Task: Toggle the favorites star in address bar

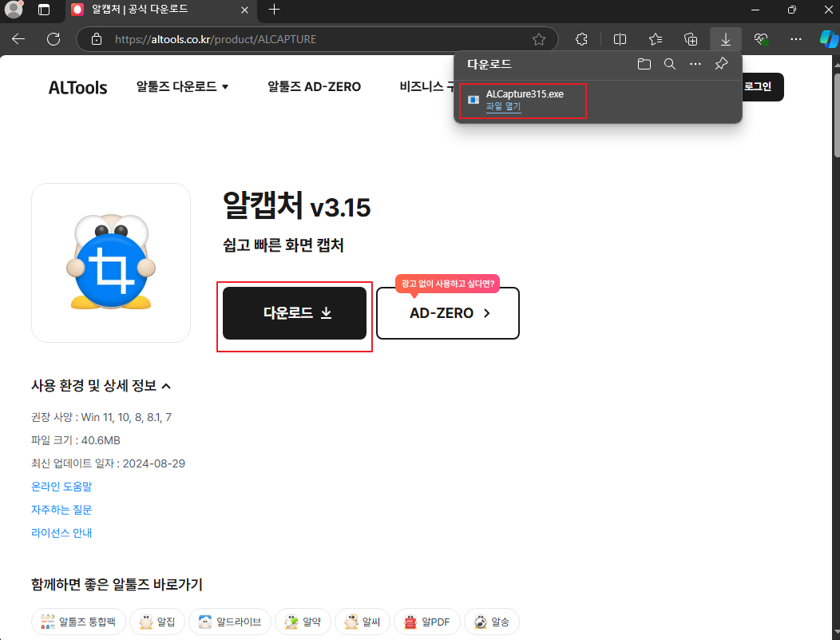Action: (x=539, y=38)
